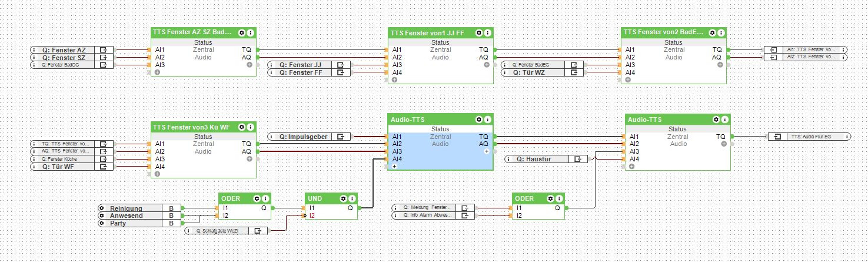Add output on TTS Fenster von3 Kü WF block

tap(249, 159)
